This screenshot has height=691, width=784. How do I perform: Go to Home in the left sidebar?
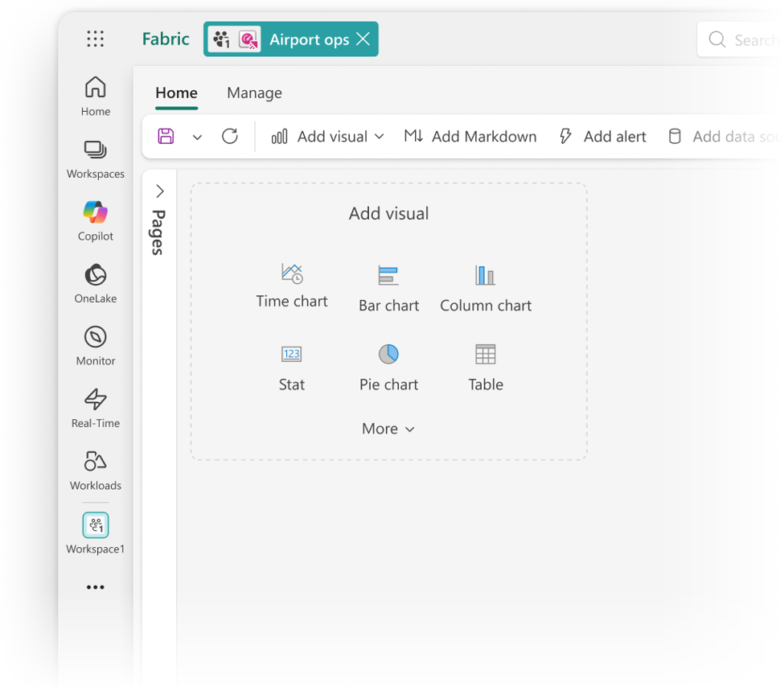pyautogui.click(x=96, y=97)
